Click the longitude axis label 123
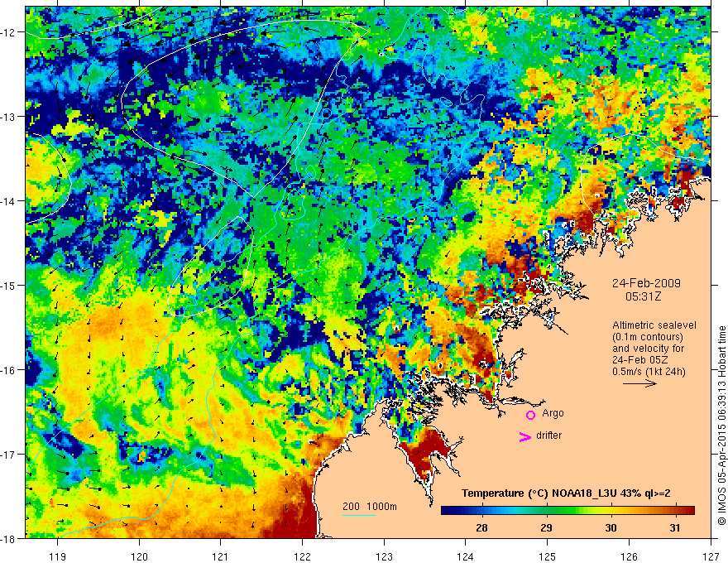The image size is (728, 563). click(384, 556)
